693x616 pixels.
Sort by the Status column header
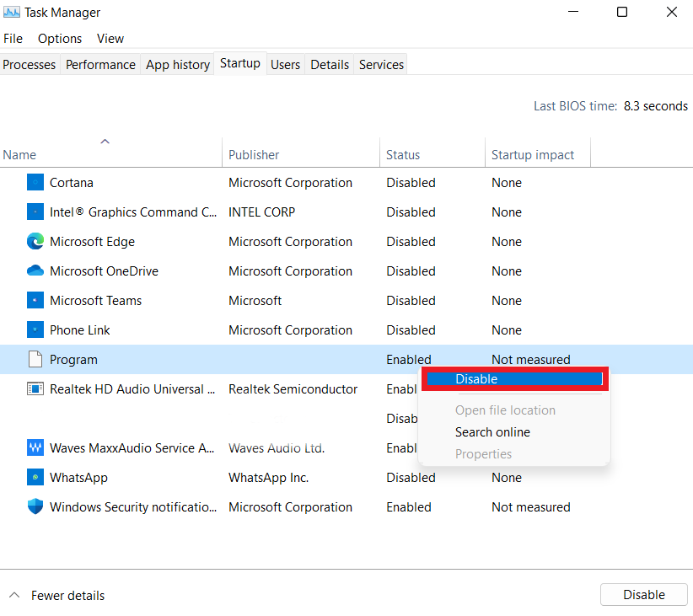(403, 155)
